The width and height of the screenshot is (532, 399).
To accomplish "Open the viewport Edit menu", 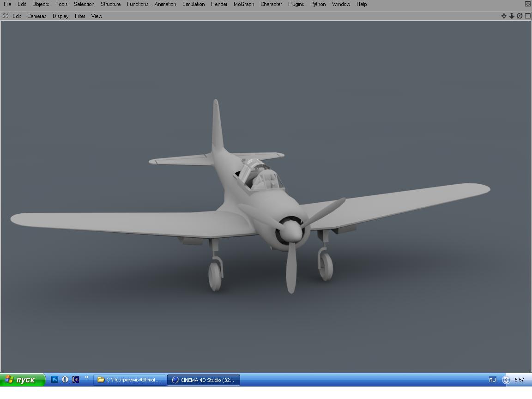I will [x=17, y=16].
